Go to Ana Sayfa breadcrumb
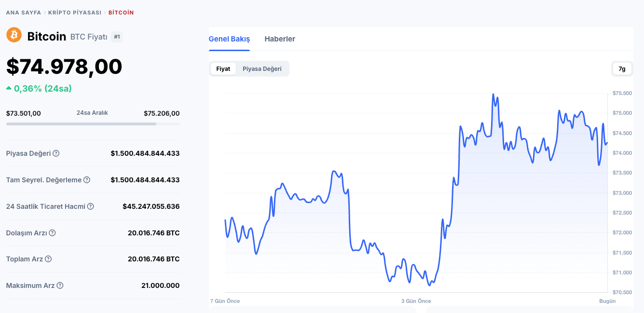 pyautogui.click(x=24, y=13)
